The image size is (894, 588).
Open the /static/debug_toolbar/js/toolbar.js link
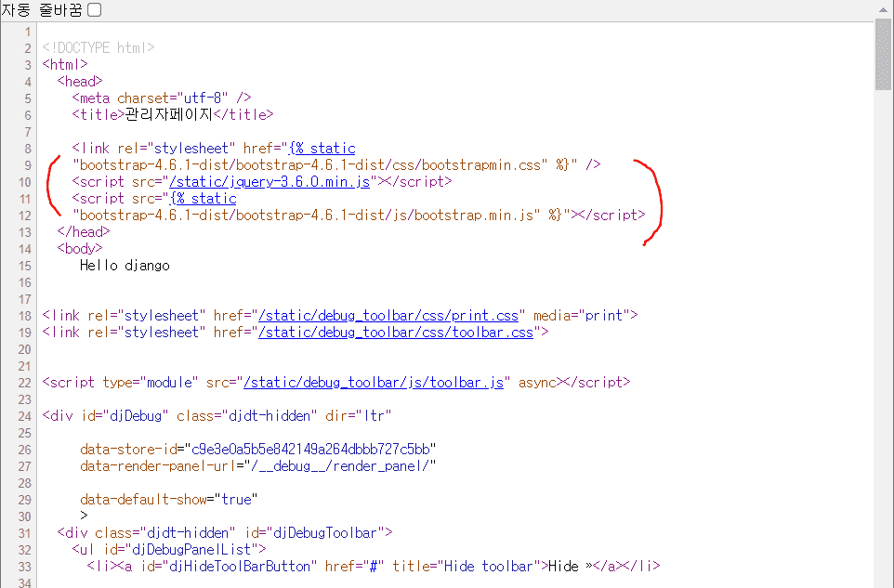point(374,383)
